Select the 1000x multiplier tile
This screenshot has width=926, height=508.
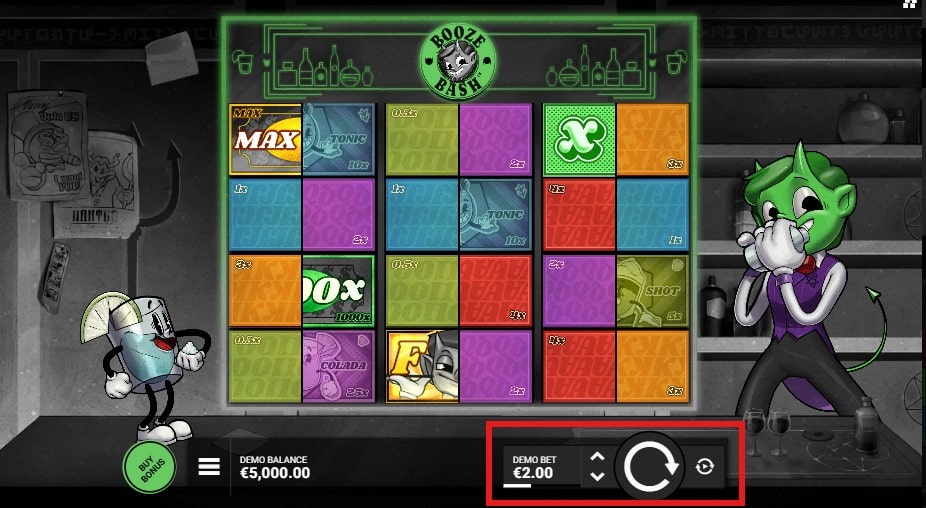pos(338,291)
